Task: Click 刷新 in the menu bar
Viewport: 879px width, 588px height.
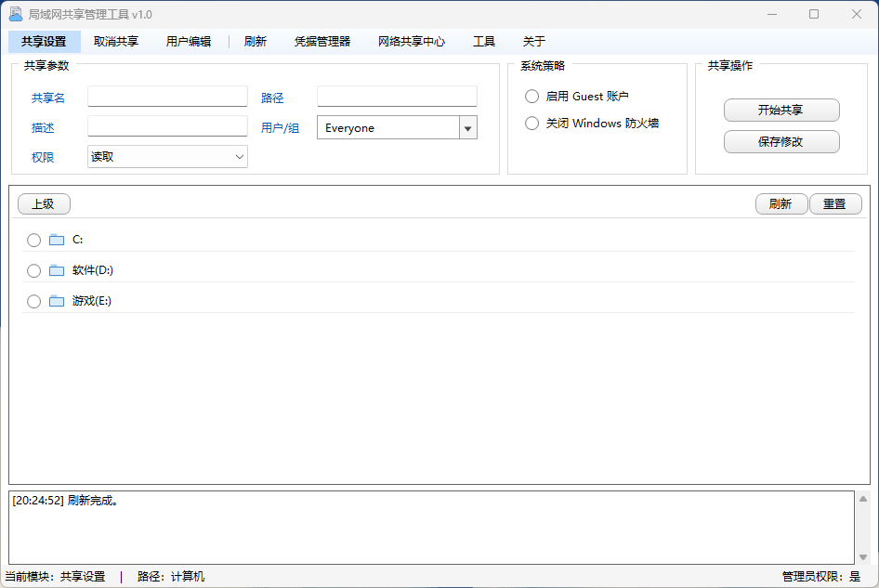Action: pos(256,42)
